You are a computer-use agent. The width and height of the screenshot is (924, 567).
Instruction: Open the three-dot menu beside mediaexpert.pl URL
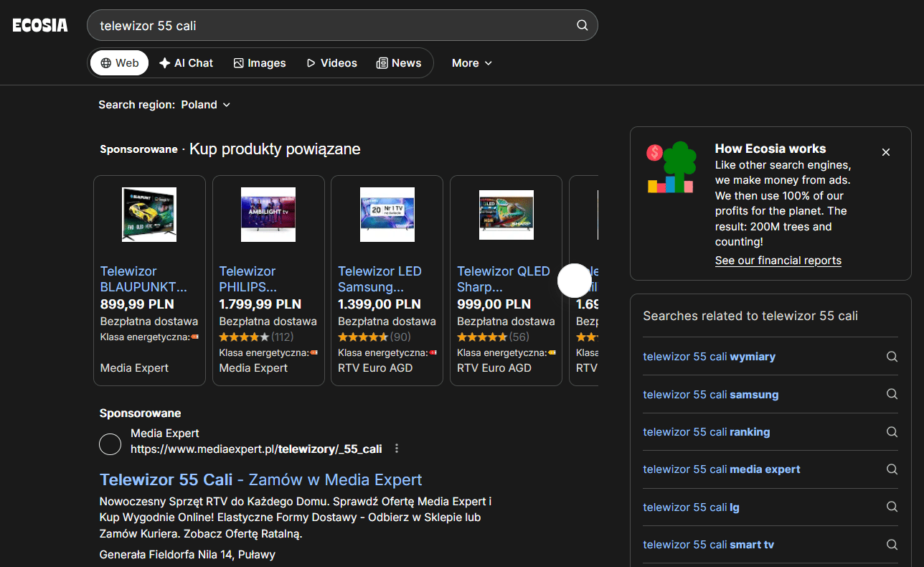coord(397,449)
